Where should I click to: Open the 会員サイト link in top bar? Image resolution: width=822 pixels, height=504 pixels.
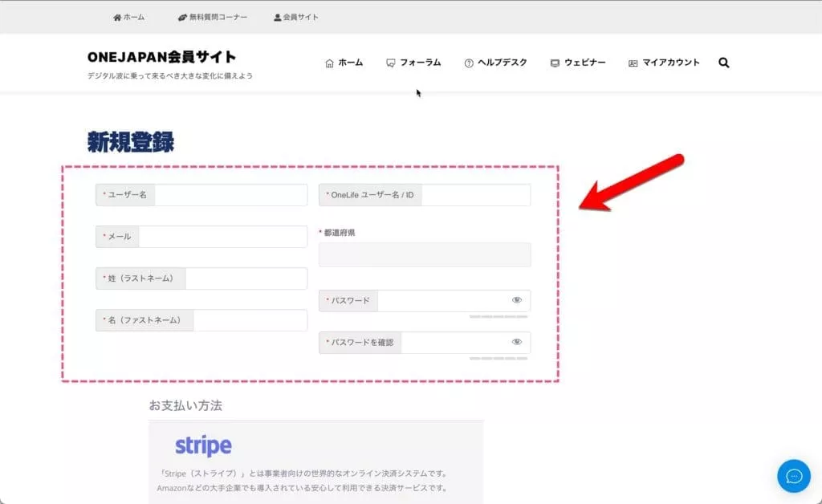(300, 17)
